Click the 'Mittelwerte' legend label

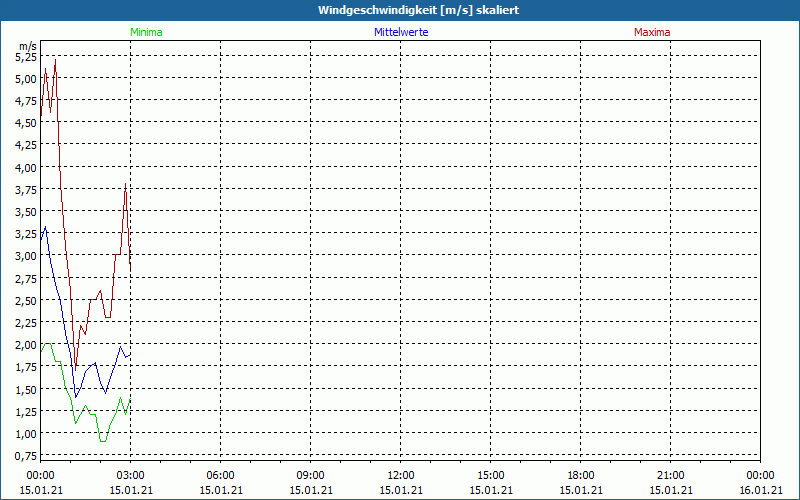(401, 32)
